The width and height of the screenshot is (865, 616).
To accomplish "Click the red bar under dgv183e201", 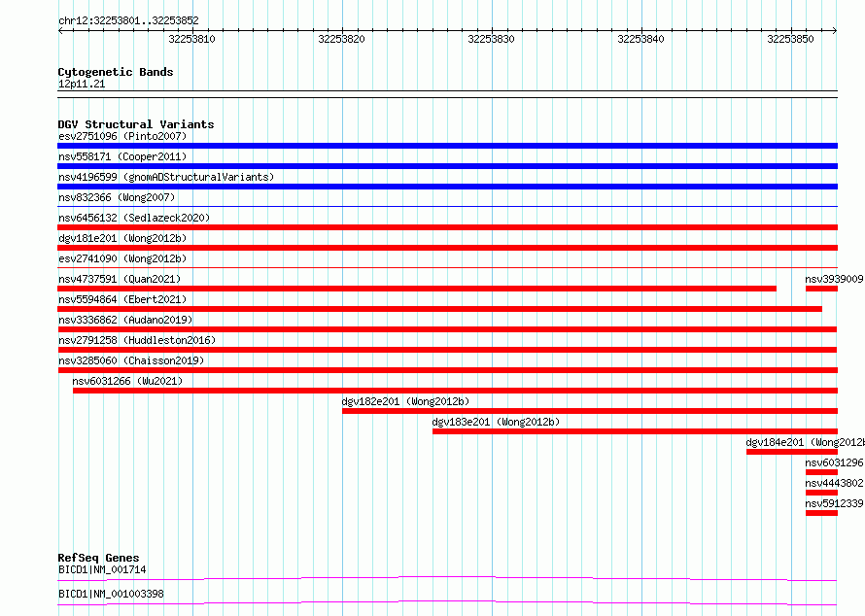I will pyautogui.click(x=635, y=431).
